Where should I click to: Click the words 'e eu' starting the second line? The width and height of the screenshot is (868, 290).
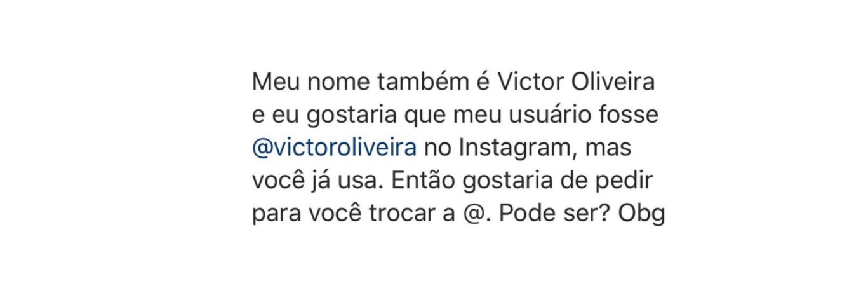[x=276, y=116]
